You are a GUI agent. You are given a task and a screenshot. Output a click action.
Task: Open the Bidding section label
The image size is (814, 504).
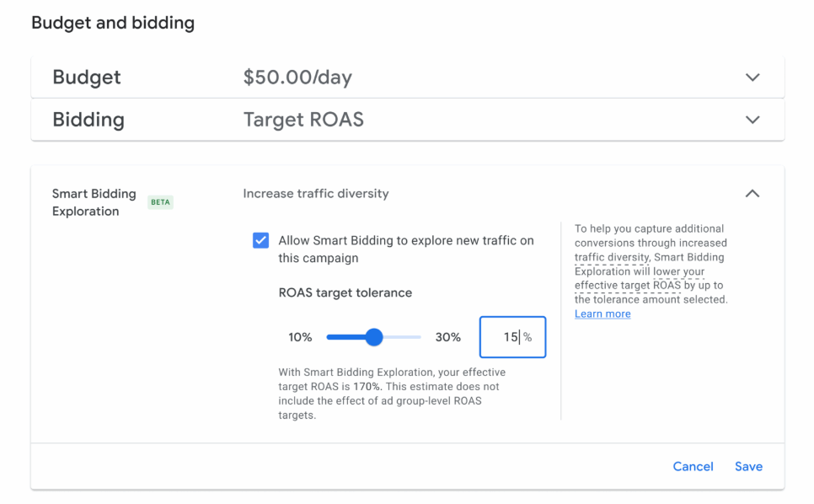[x=88, y=120]
